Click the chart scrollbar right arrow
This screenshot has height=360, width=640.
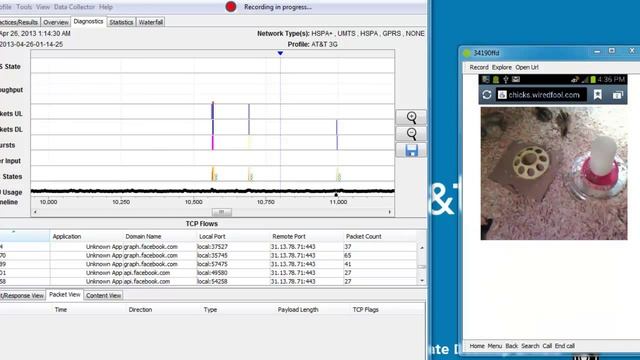[389, 212]
